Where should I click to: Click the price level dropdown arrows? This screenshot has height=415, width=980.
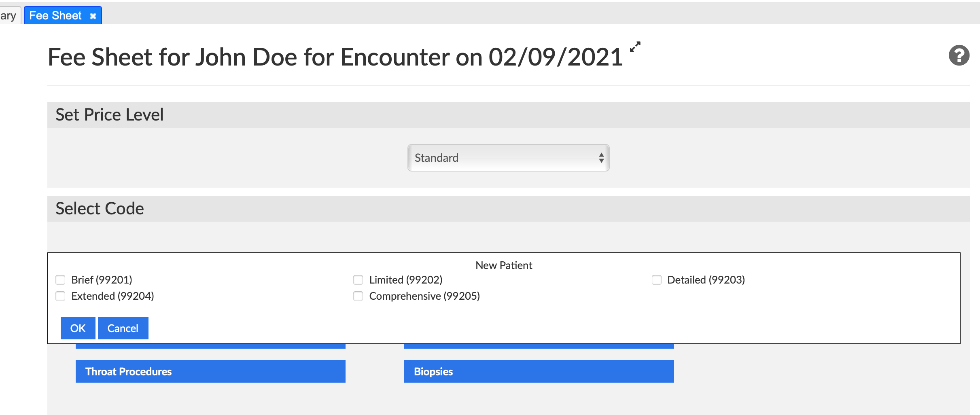pos(602,158)
